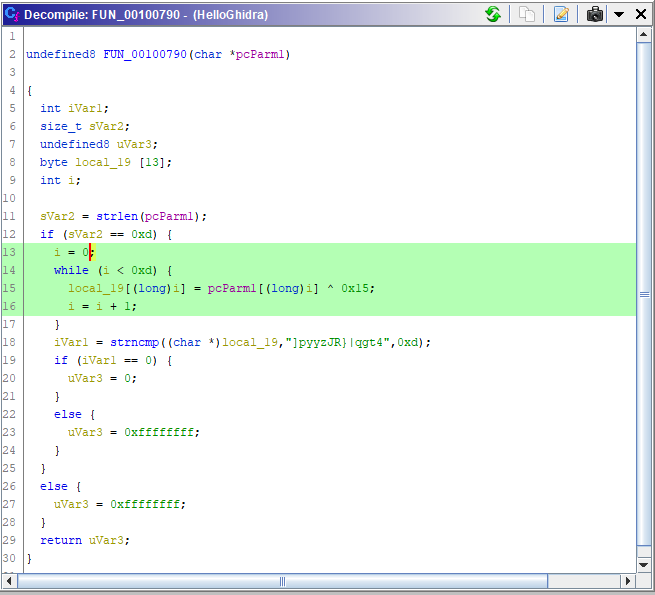
Task: Click 0xffffffff value on line 27
Action: (x=145, y=504)
